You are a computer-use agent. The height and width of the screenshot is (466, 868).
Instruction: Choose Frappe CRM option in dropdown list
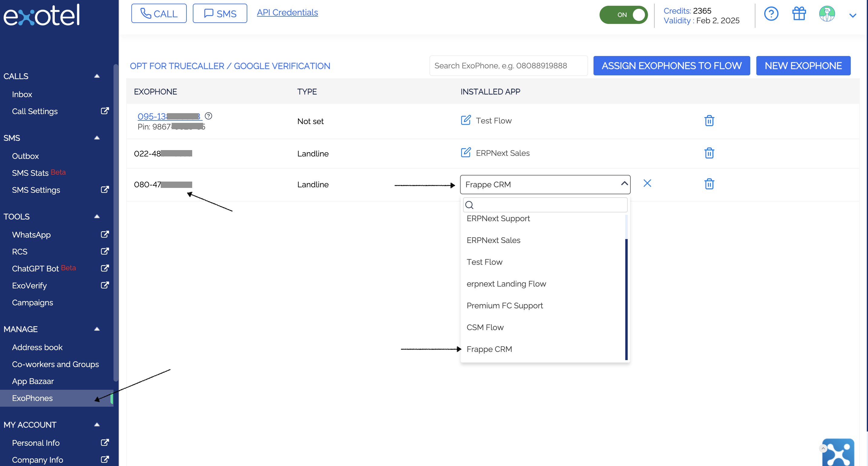[x=489, y=349]
